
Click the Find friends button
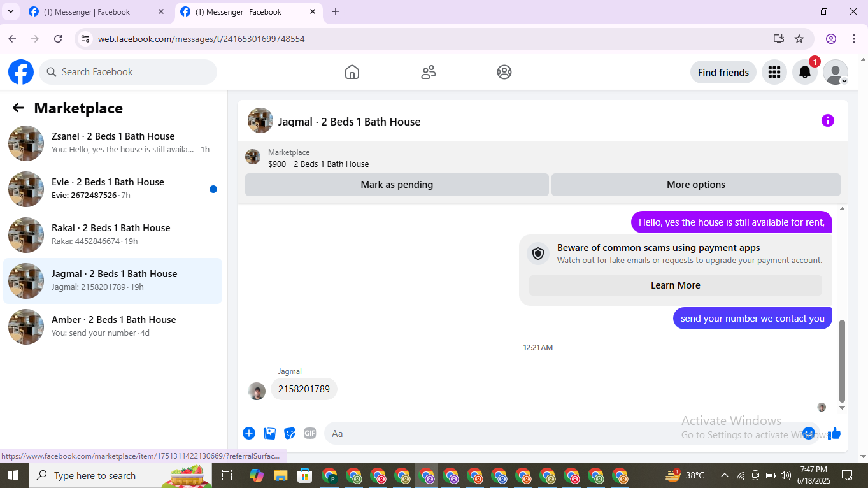[x=723, y=72]
